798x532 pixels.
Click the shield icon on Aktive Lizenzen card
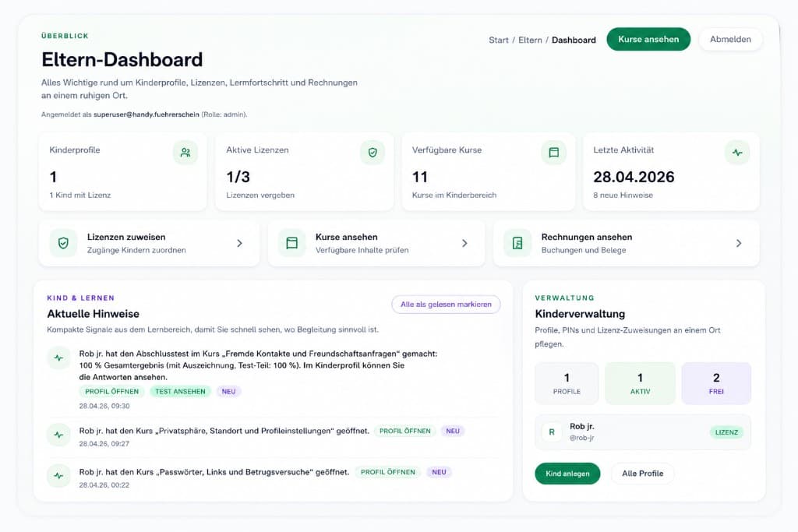(373, 153)
